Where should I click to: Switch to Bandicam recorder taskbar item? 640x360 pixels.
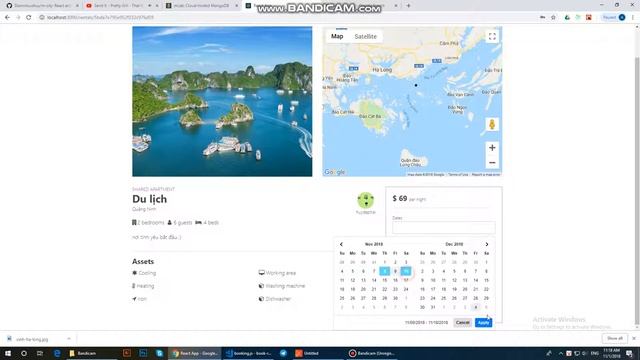(372, 353)
